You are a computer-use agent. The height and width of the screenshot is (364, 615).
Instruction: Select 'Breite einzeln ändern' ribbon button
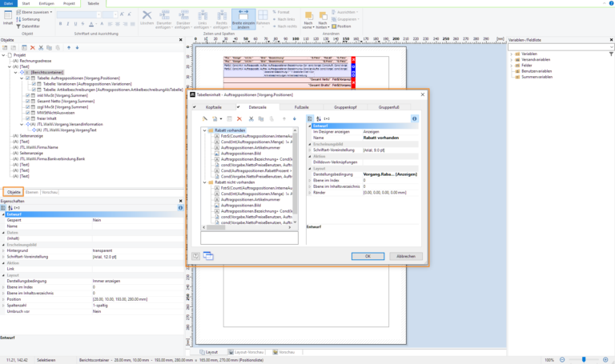click(242, 19)
